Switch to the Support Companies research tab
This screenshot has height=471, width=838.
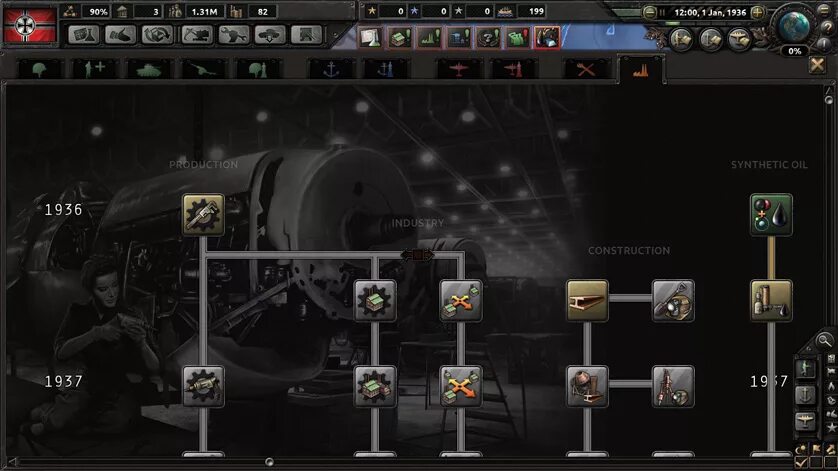pyautogui.click(x=94, y=70)
